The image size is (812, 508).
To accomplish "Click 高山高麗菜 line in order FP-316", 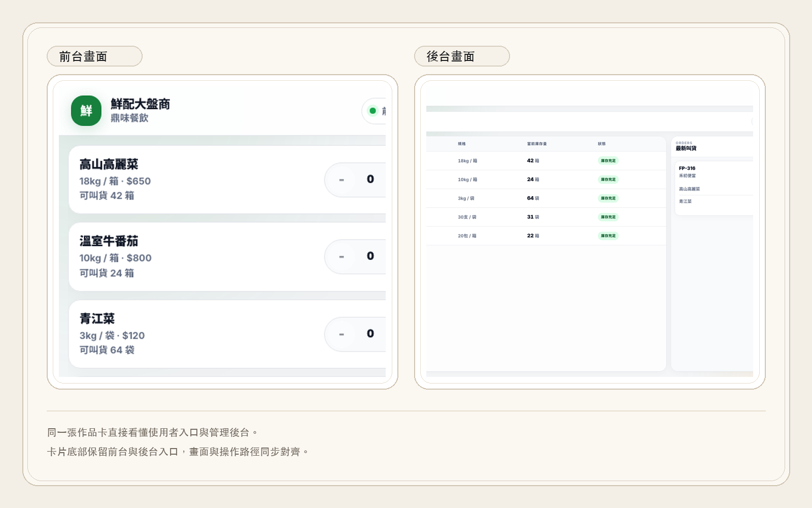I will (689, 189).
